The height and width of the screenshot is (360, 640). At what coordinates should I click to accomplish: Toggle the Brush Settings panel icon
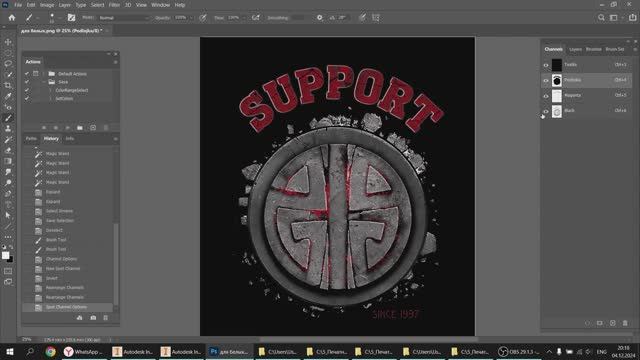(71, 18)
